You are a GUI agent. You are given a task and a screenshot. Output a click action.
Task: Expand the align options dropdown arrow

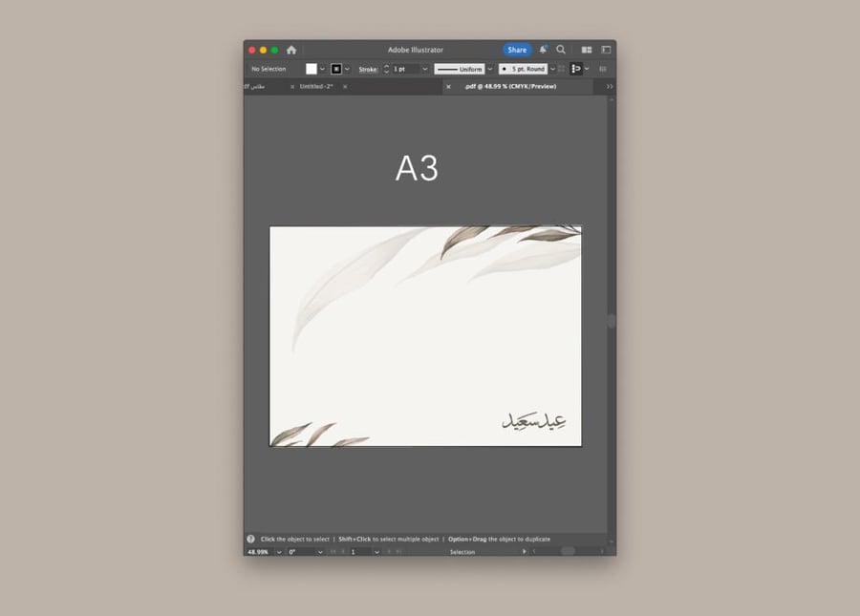click(587, 69)
